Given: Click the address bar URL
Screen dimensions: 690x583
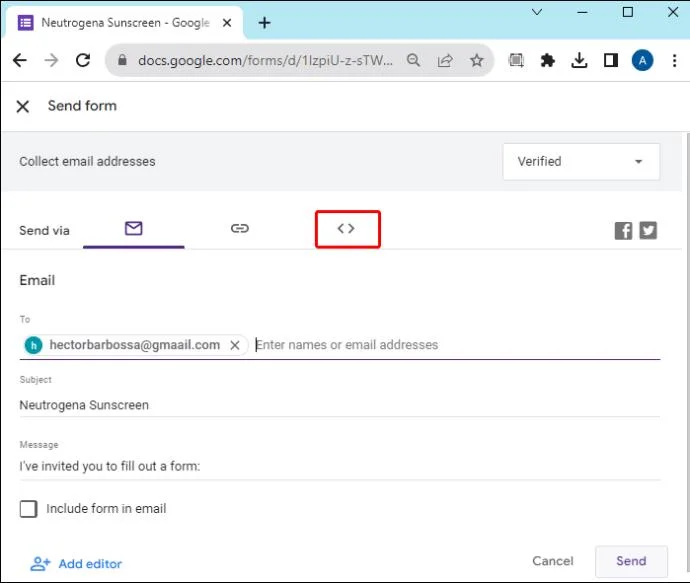Looking at the screenshot, I should pos(265,60).
